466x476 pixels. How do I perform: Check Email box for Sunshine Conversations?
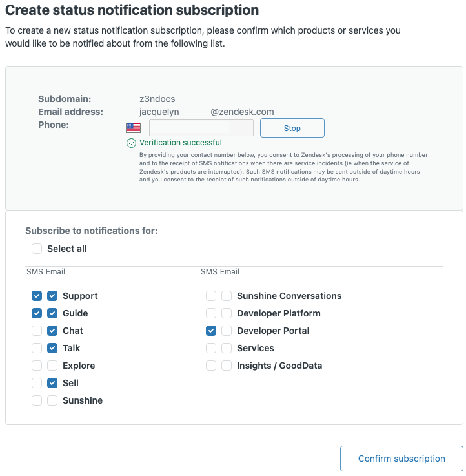[x=227, y=296]
